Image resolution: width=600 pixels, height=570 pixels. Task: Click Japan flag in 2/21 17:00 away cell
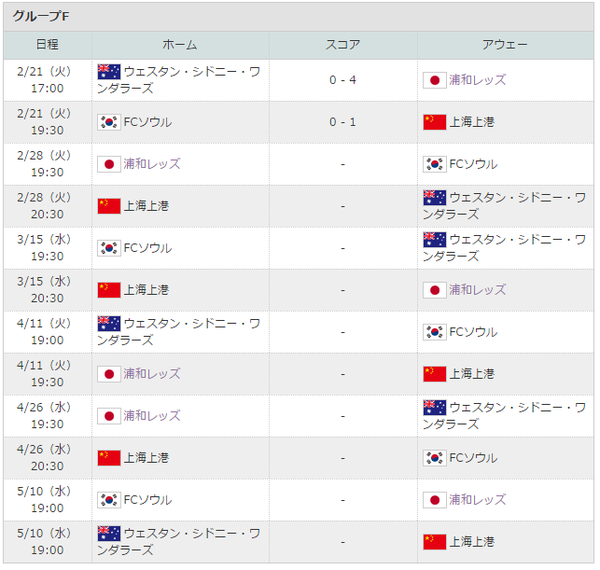(435, 80)
